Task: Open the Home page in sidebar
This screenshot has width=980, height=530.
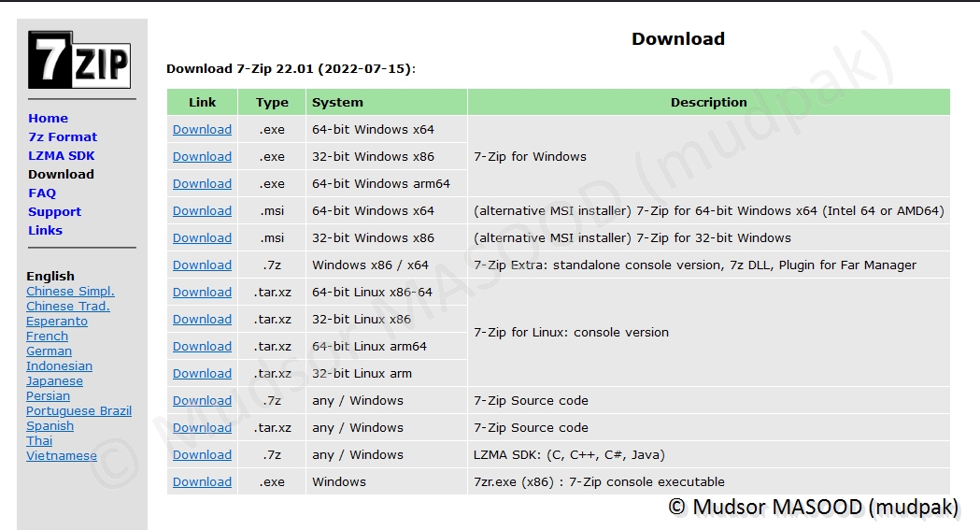Action: pos(48,119)
